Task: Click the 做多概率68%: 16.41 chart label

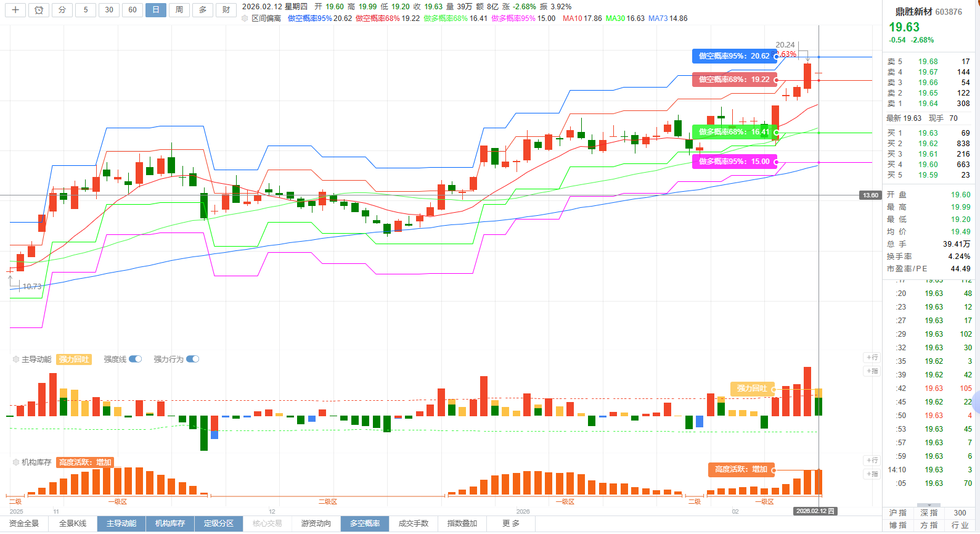Action: [734, 132]
